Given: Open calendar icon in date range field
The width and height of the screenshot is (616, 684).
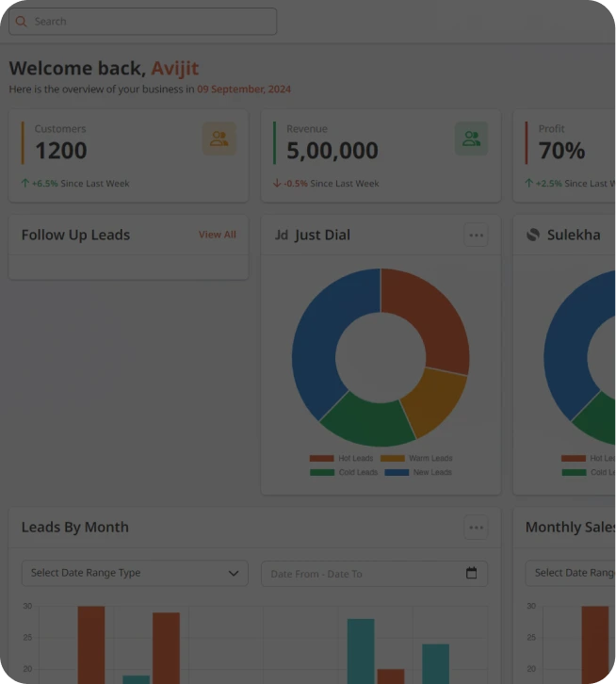Looking at the screenshot, I should 471,573.
